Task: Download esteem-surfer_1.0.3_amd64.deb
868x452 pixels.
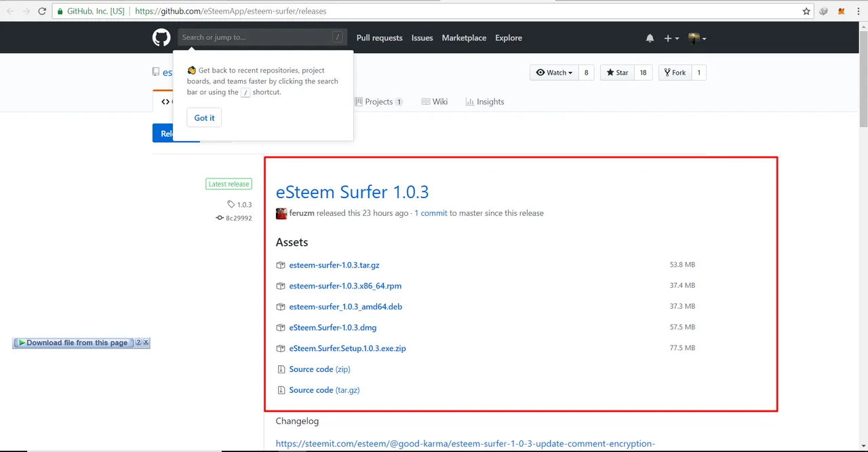Action: click(x=345, y=307)
